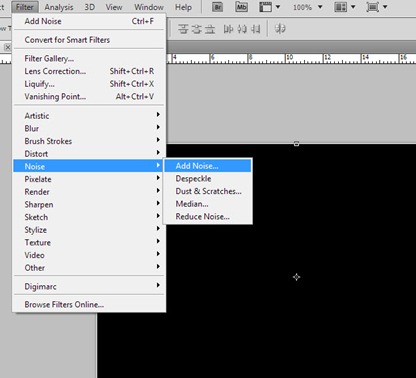Expand the Blur submenu
Screen dimensions: 416x378
coord(89,128)
